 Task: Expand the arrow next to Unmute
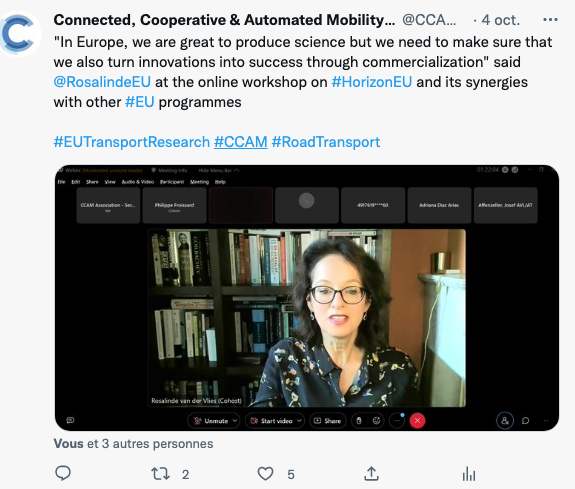235,421
